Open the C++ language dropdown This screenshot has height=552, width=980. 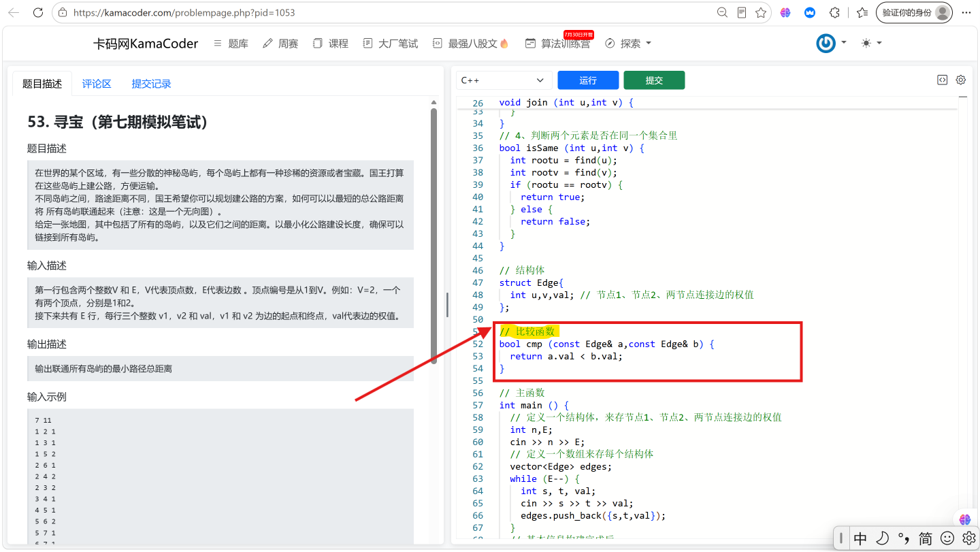tap(504, 80)
